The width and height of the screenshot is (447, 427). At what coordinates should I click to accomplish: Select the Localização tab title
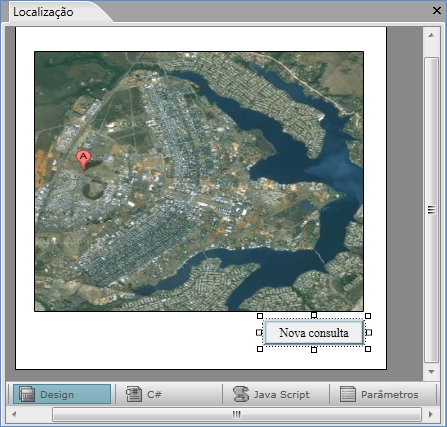(x=43, y=12)
